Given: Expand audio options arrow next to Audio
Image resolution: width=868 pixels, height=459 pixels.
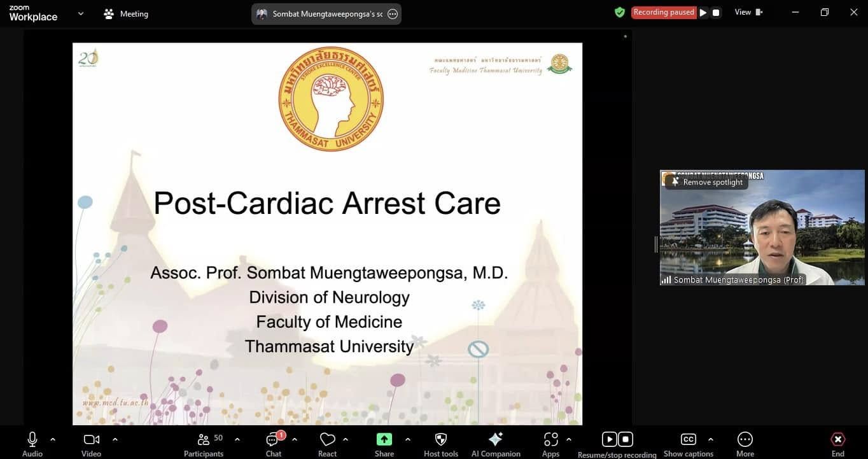Looking at the screenshot, I should pyautogui.click(x=53, y=439).
